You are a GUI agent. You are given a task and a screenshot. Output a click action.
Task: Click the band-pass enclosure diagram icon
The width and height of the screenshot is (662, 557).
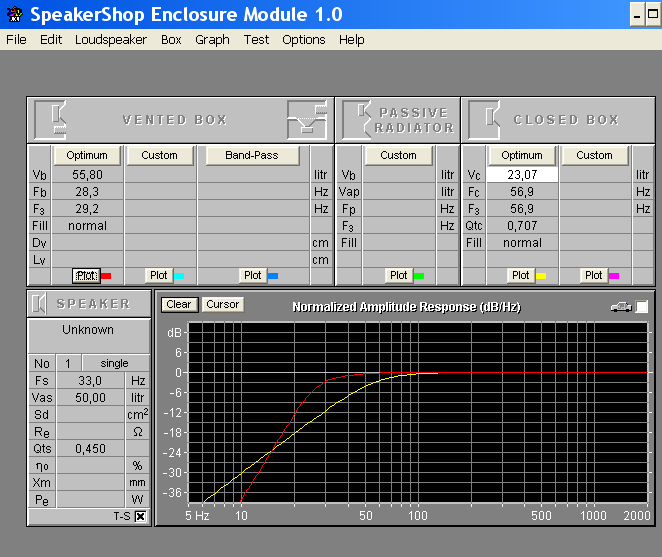pyautogui.click(x=307, y=120)
